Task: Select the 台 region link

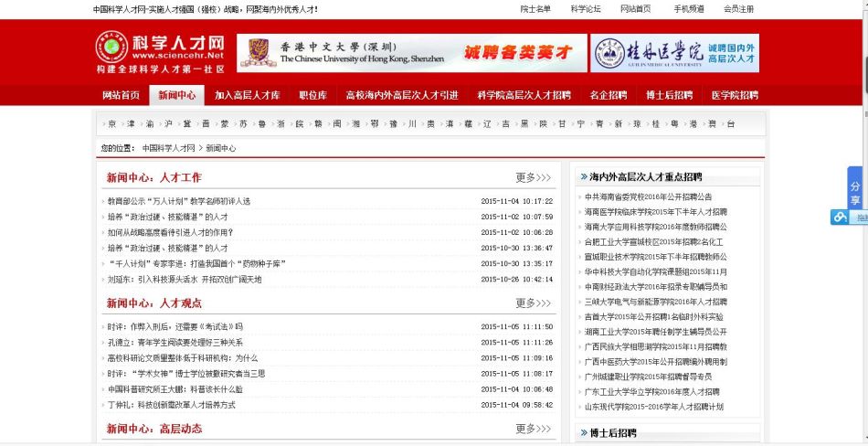Action: point(731,124)
